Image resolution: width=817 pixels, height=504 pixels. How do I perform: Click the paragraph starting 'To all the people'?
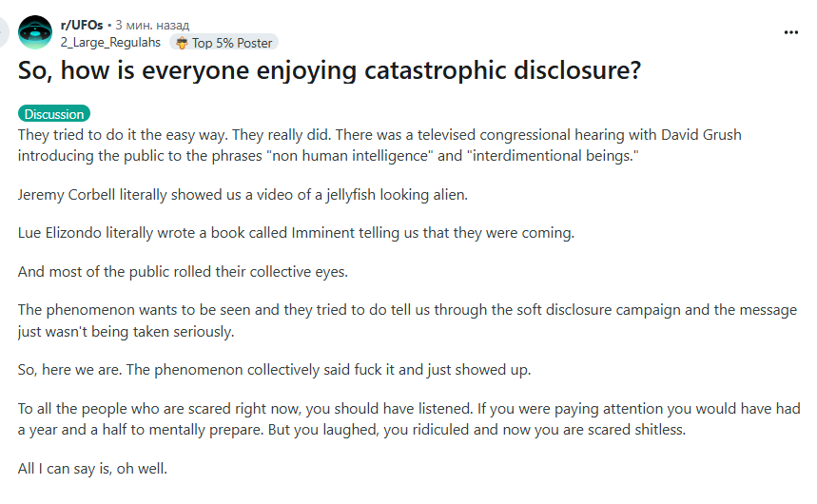pos(409,418)
